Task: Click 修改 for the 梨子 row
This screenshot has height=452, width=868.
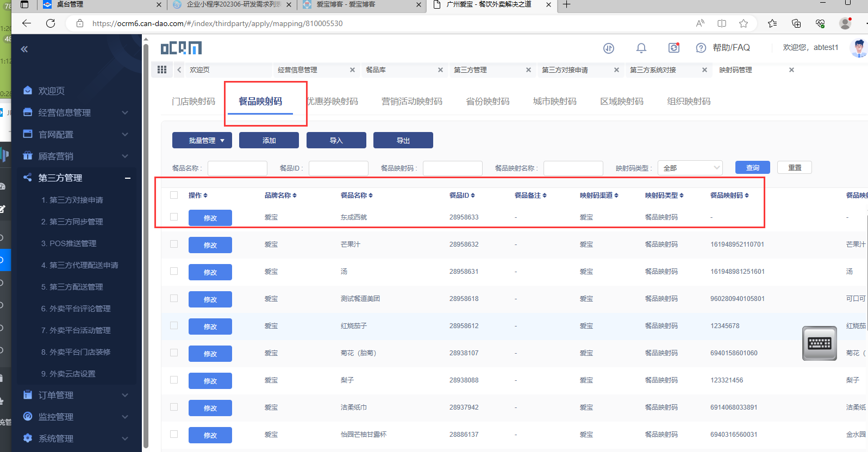Action: (210, 381)
